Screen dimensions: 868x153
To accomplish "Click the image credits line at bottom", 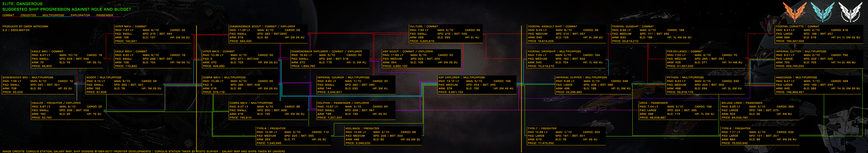I will [143, 151].
